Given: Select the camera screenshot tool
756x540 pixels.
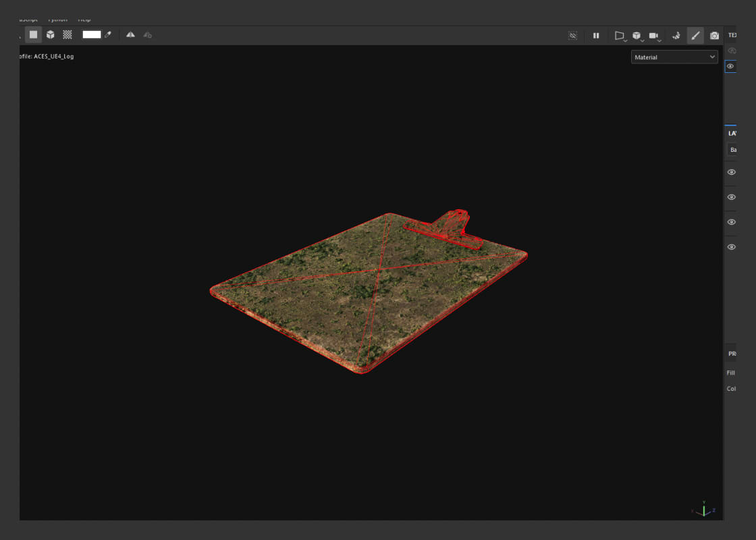Looking at the screenshot, I should [715, 35].
